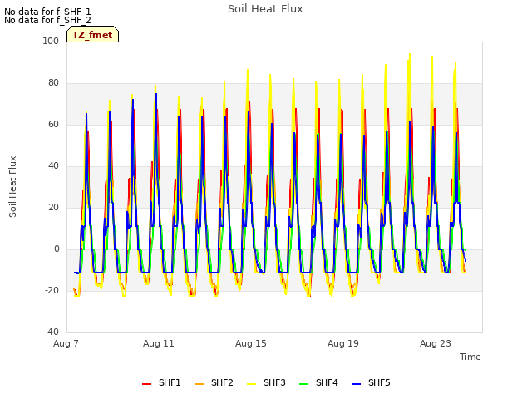Click the Aug 15 x-axis label
The width and height of the screenshot is (532, 399).
click(x=251, y=343)
